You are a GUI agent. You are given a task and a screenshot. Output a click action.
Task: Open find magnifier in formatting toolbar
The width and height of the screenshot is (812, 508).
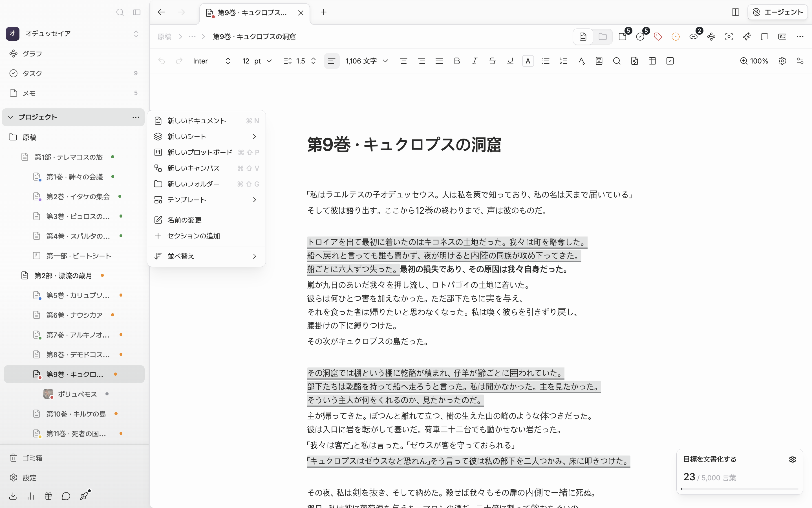coord(617,61)
